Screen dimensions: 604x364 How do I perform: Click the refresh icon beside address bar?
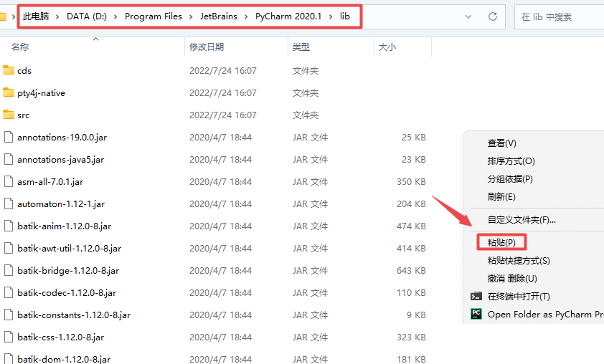coord(492,16)
